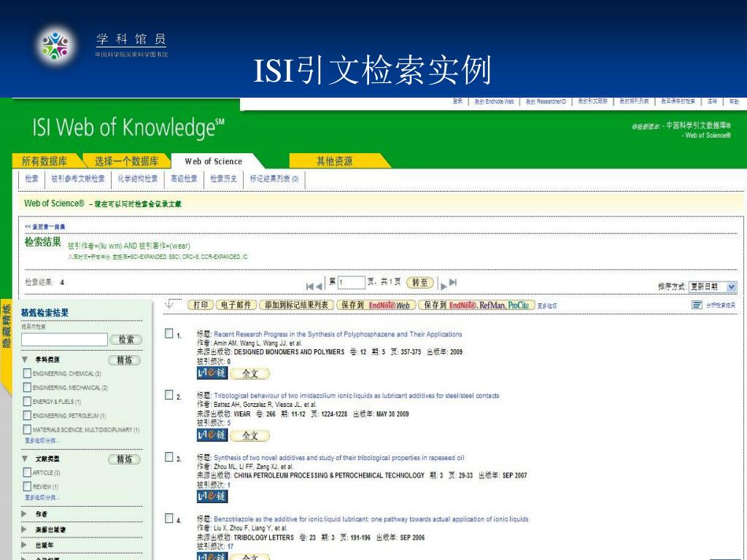
Task: Open the 排序方式 sort order dropdown
Action: click(713, 287)
